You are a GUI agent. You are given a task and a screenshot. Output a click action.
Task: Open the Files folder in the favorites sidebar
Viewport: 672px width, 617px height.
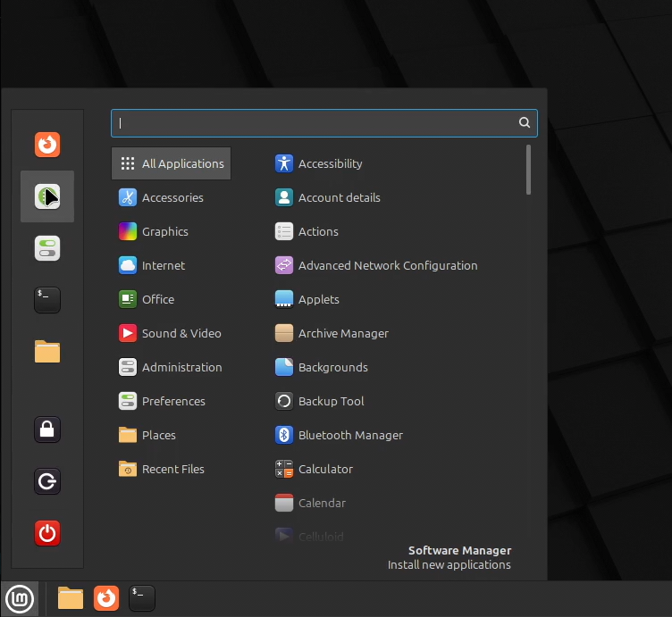[47, 352]
